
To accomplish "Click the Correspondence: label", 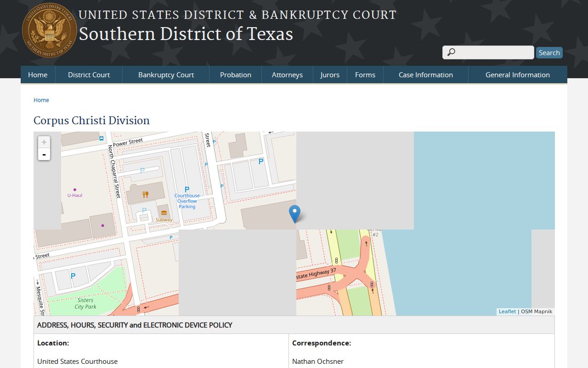I will [322, 343].
